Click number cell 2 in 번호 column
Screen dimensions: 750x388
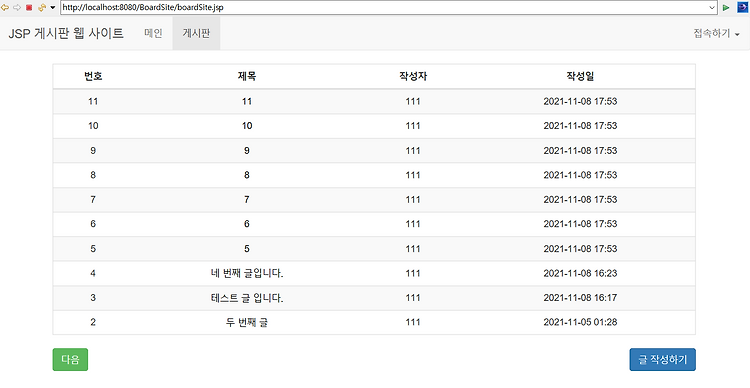click(93, 322)
